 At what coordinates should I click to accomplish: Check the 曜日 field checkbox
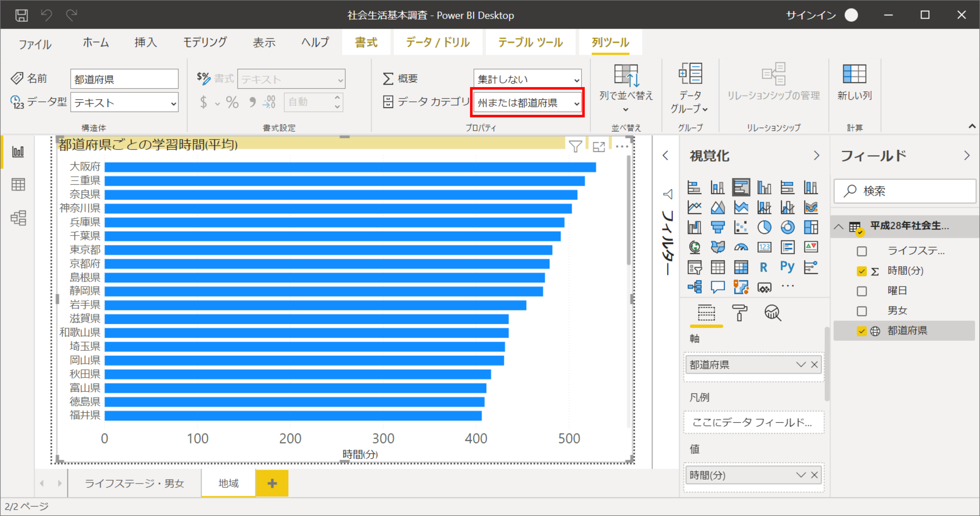862,291
